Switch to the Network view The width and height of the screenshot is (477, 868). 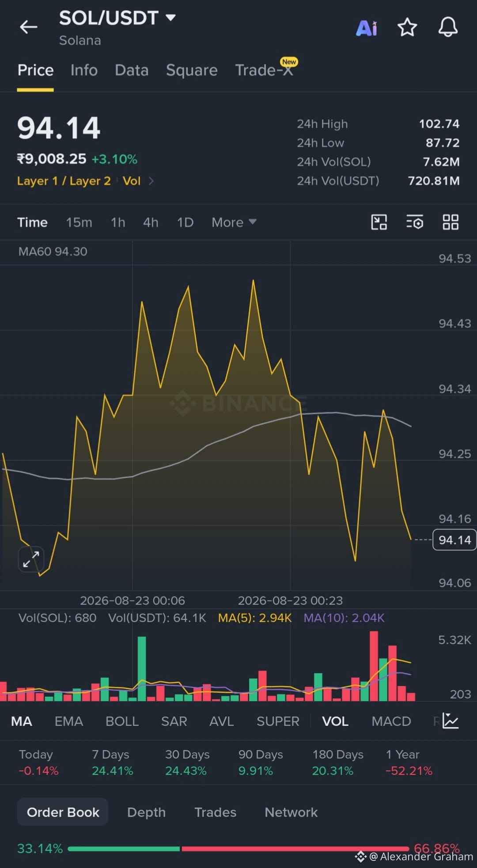(291, 812)
